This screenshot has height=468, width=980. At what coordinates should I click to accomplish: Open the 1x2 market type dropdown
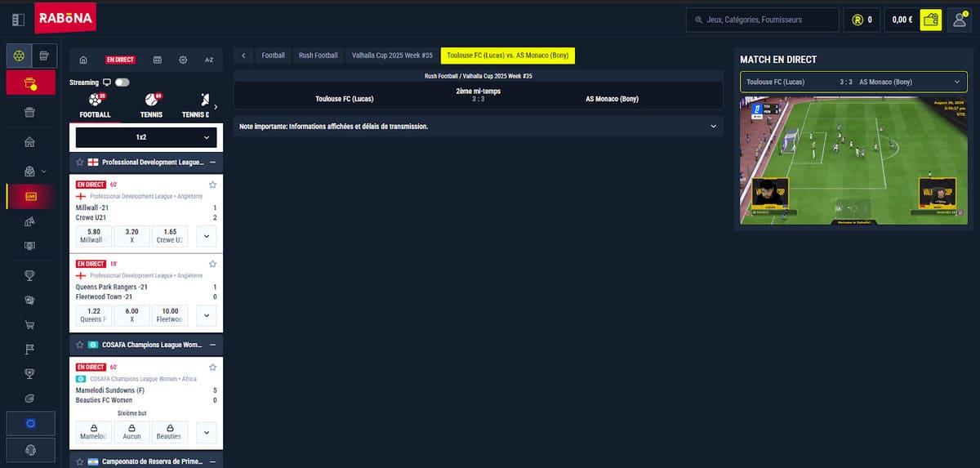click(x=146, y=137)
